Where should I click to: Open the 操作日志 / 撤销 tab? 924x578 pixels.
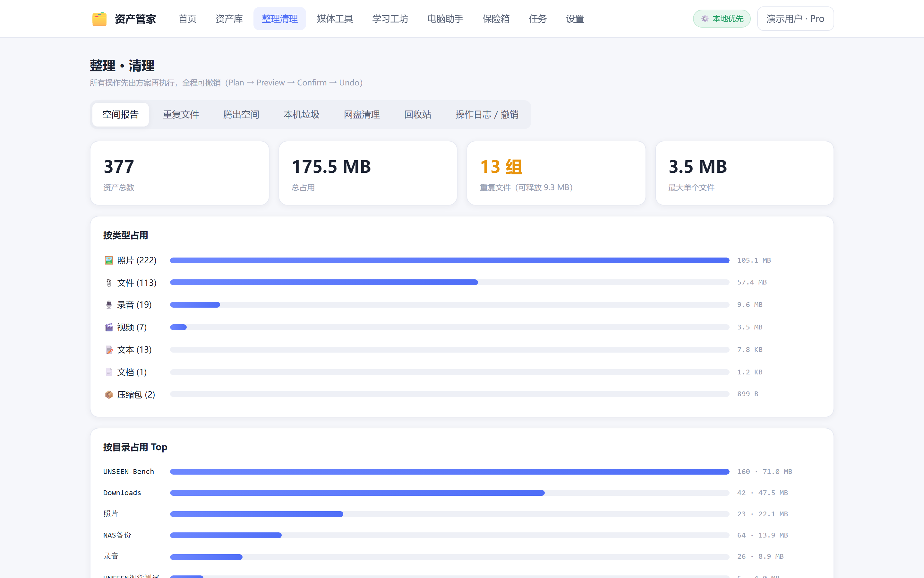487,115
